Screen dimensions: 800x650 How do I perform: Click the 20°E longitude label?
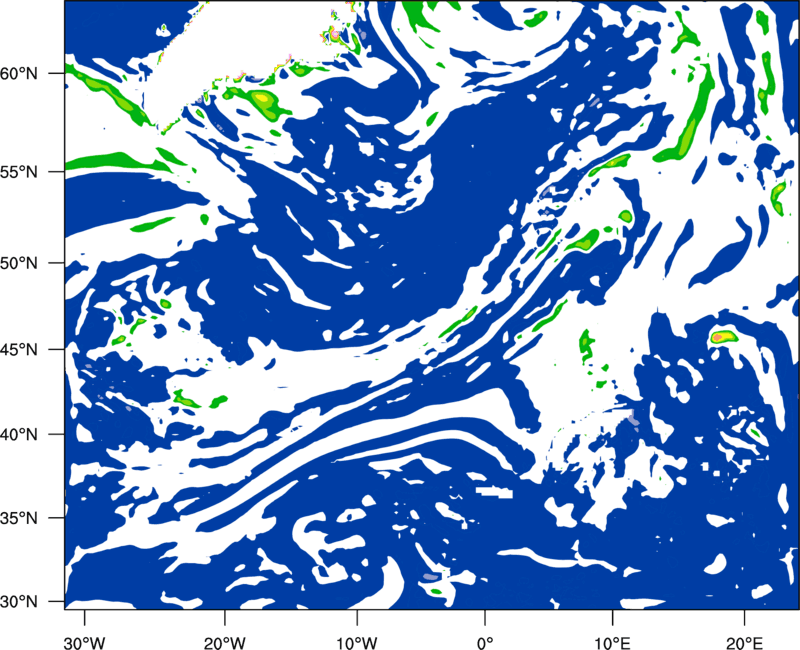click(744, 642)
